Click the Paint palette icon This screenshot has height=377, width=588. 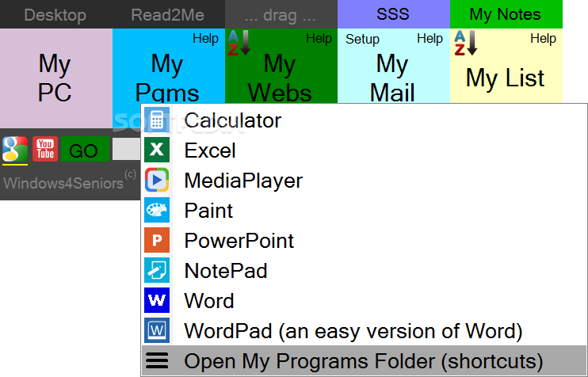pos(157,210)
